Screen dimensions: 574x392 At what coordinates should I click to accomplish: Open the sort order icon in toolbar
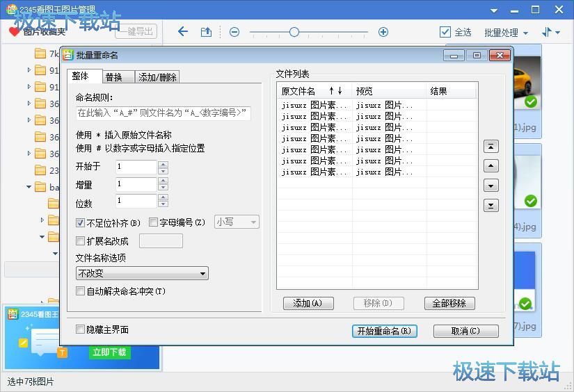(550, 32)
